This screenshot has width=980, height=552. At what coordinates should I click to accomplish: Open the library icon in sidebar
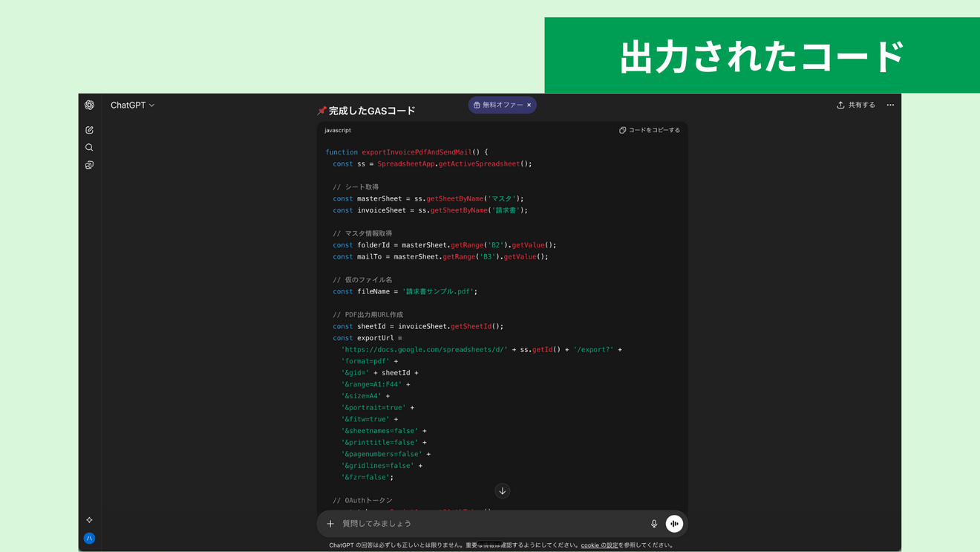click(89, 165)
